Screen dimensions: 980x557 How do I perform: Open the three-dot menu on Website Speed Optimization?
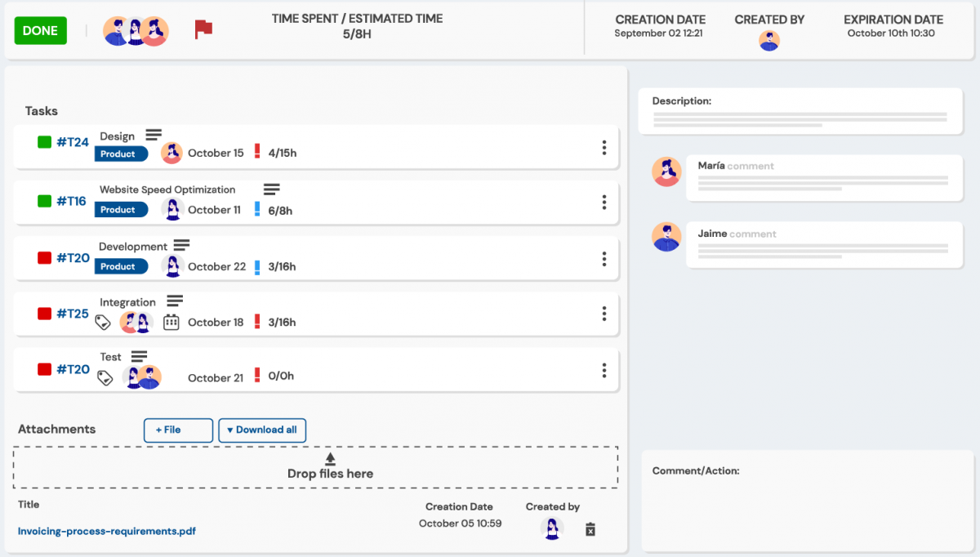point(604,203)
